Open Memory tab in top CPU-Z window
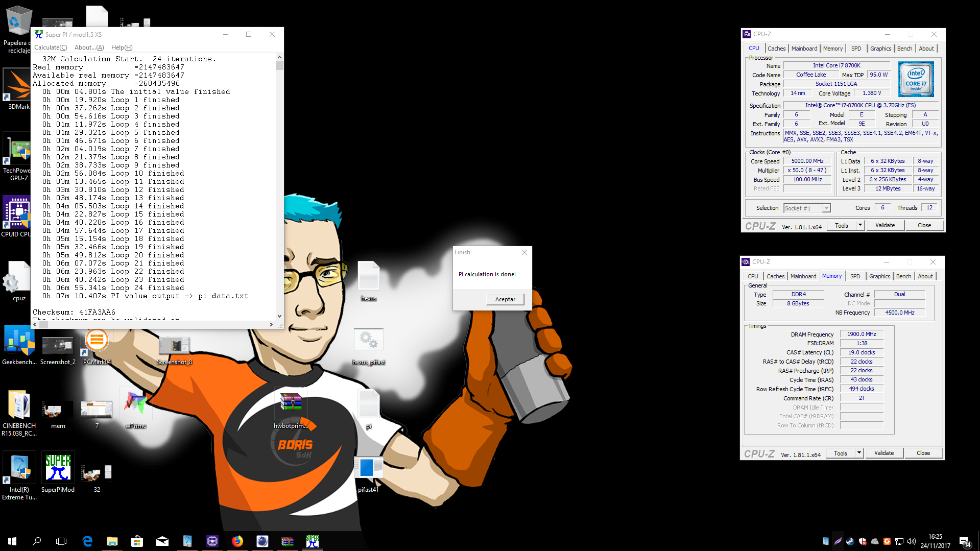980x551 pixels. [832, 49]
